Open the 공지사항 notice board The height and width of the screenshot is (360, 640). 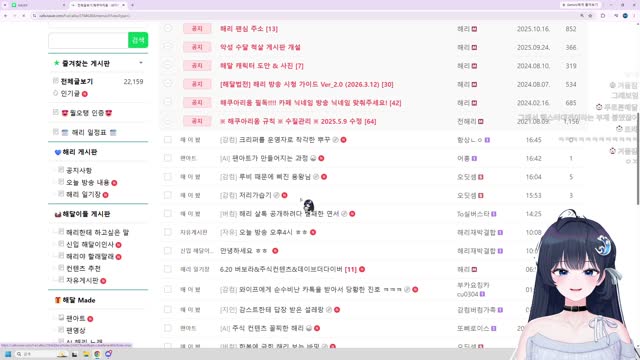pyautogui.click(x=79, y=170)
